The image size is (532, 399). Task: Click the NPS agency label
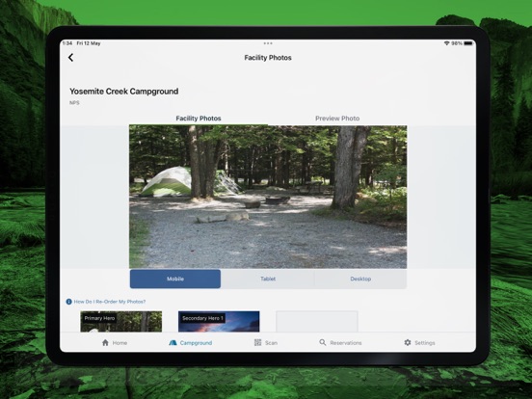(74, 103)
